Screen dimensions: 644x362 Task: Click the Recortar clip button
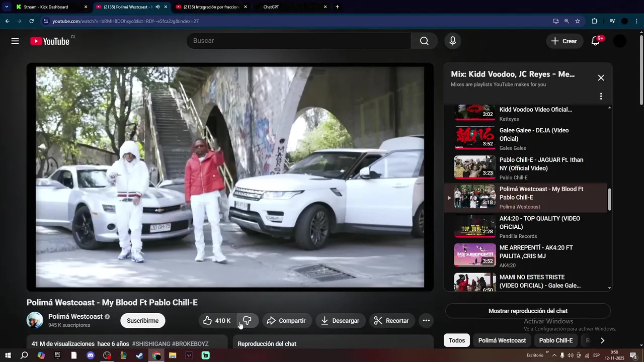point(391,321)
